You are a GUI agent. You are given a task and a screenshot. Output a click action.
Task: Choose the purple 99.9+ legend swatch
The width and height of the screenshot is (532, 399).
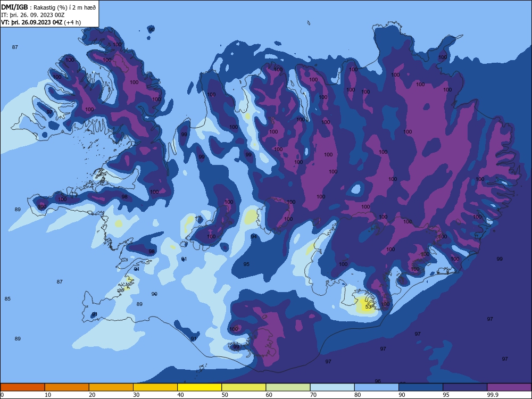coord(509,387)
